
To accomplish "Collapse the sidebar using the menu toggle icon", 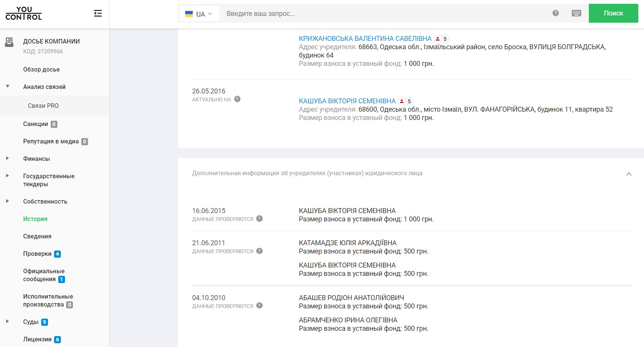I will 98,14.
